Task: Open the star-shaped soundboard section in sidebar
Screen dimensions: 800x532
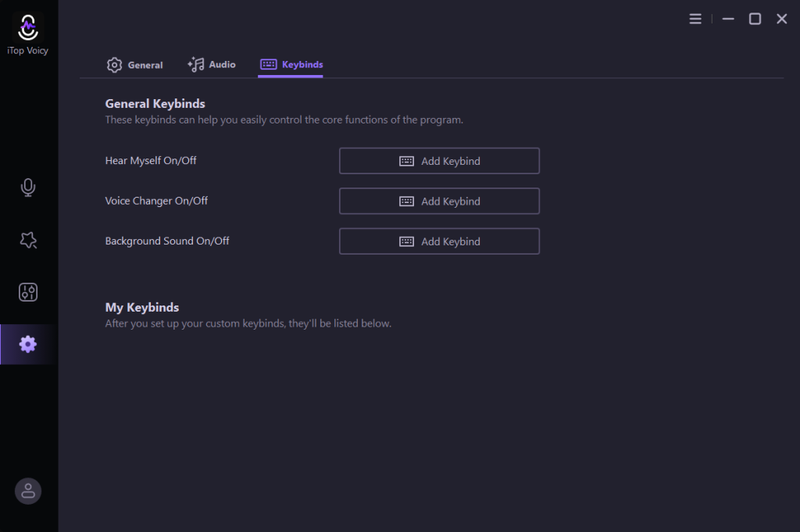Action: click(x=28, y=241)
